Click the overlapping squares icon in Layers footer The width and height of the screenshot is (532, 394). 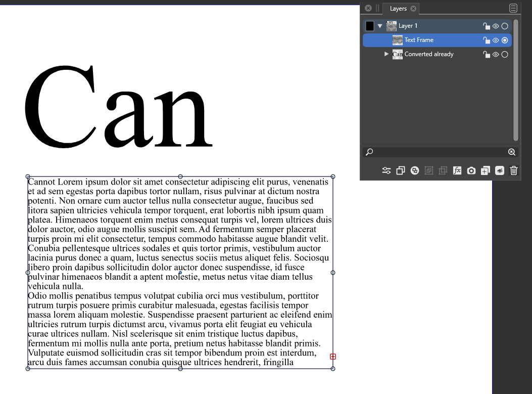[x=401, y=171]
